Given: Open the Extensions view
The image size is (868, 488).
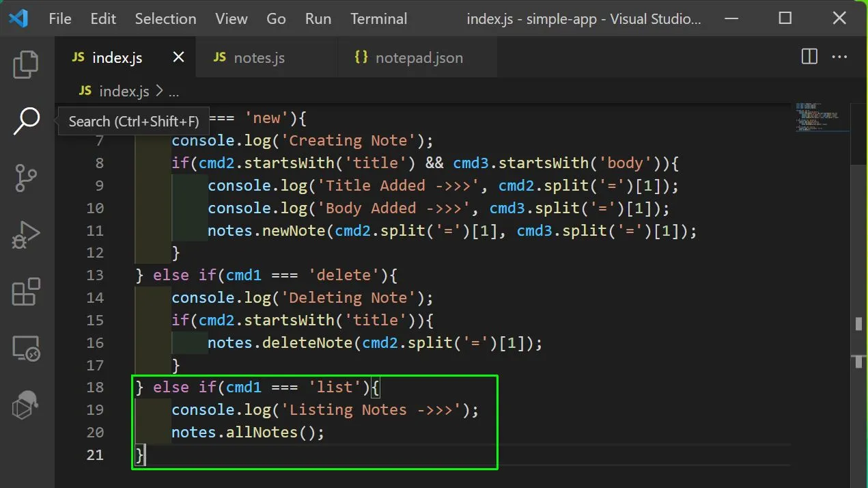Looking at the screenshot, I should pos(27,292).
